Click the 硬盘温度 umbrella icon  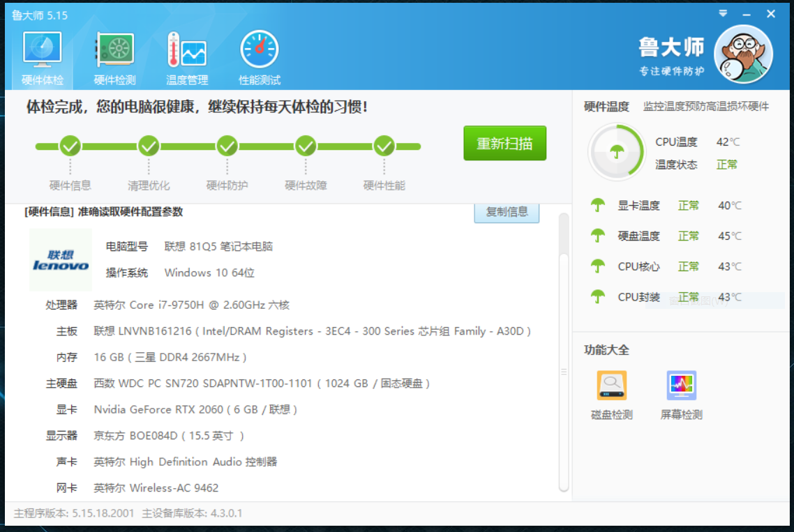(x=598, y=236)
